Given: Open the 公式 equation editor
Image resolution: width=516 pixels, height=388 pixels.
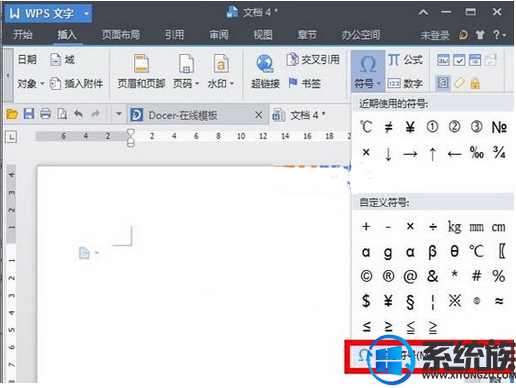Looking at the screenshot, I should [x=405, y=60].
